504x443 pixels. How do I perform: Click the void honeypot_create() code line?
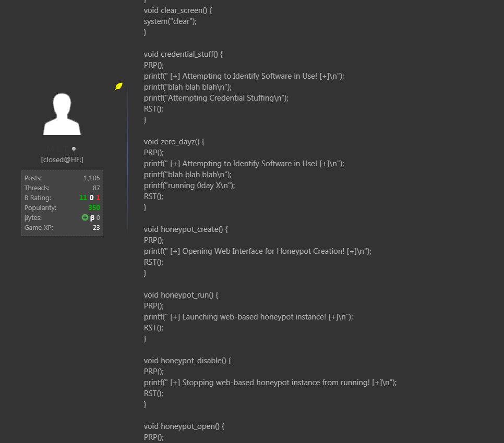click(x=186, y=229)
